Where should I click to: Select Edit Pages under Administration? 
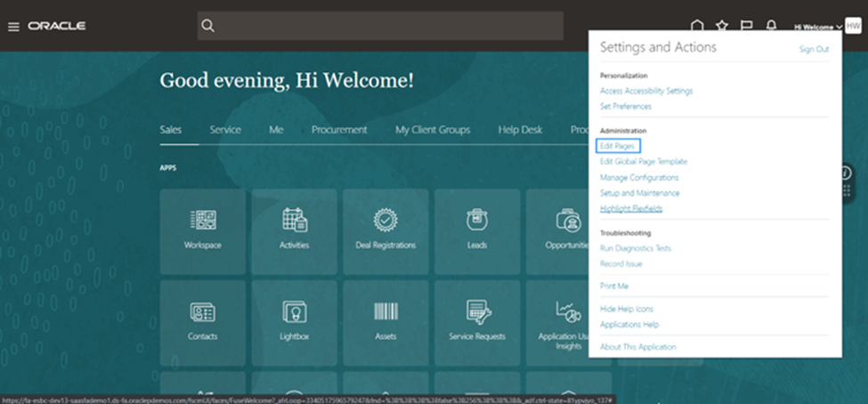click(618, 146)
